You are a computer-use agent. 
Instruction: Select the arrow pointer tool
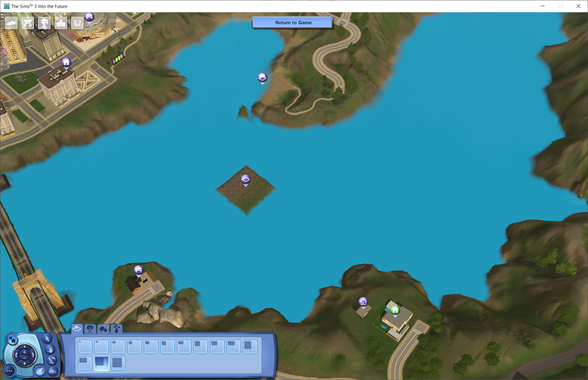coord(47,338)
